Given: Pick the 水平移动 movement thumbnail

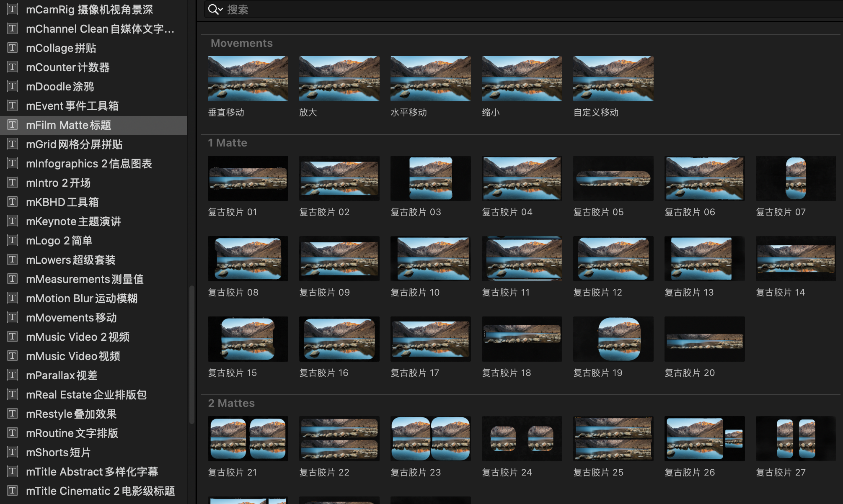Looking at the screenshot, I should [x=431, y=79].
